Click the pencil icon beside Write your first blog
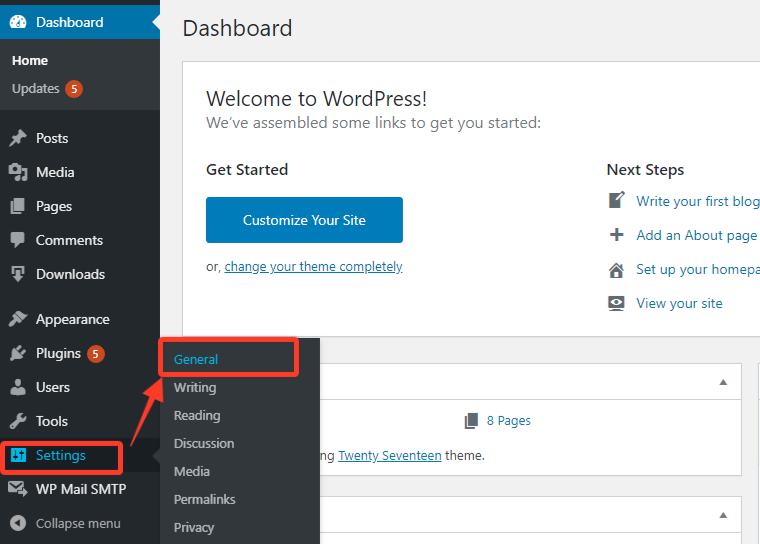Screen dimensions: 760x544 (x=617, y=200)
